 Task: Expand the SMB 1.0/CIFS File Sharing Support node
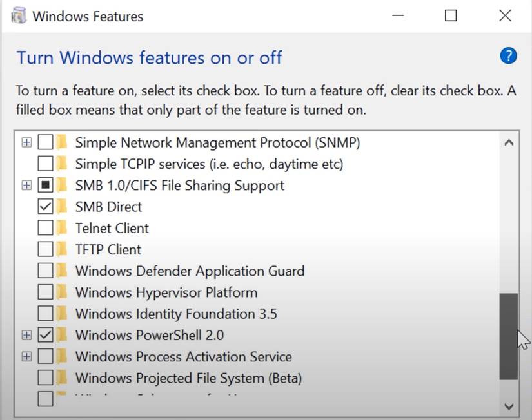click(26, 186)
